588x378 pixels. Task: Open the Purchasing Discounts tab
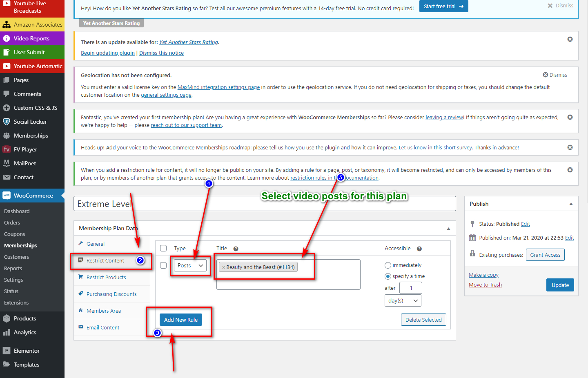[x=111, y=294]
